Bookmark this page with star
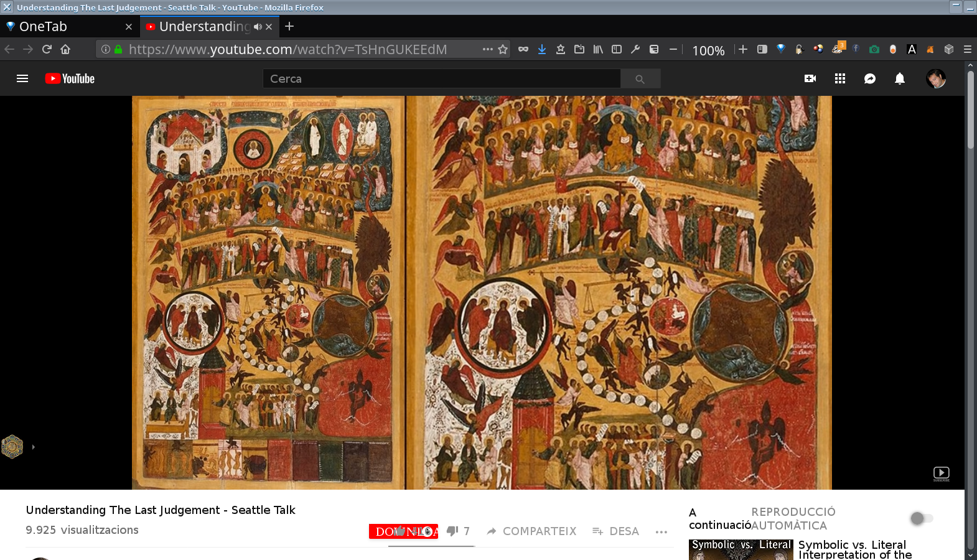The width and height of the screenshot is (977, 560). tap(503, 49)
